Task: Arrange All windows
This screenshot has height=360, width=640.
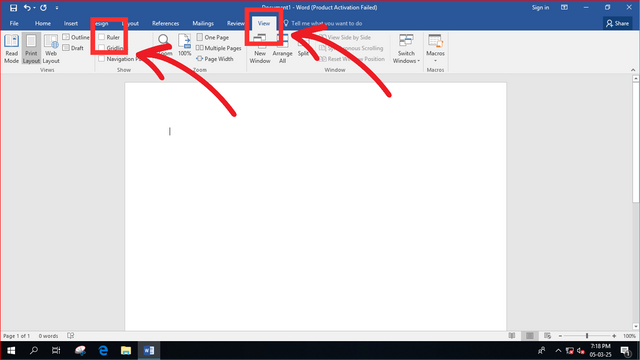Action: pyautogui.click(x=282, y=49)
